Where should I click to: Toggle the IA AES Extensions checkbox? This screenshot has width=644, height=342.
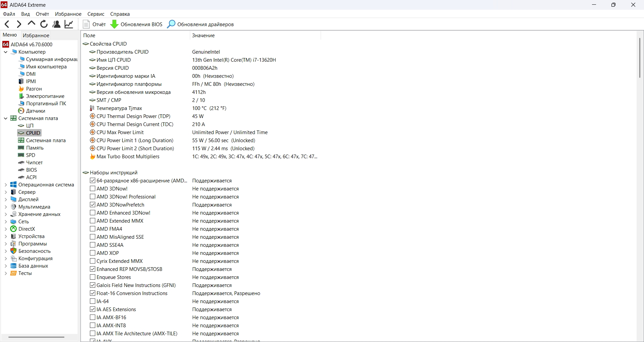coord(93,309)
